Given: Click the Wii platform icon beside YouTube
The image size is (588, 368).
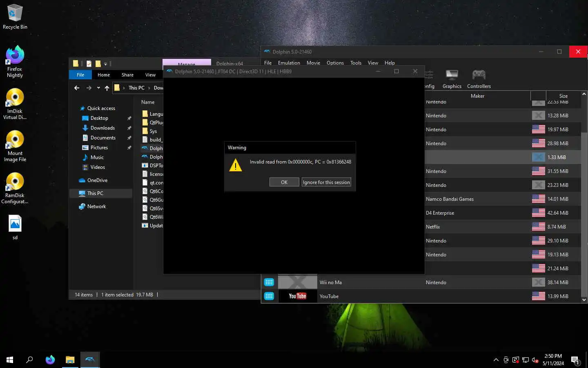Looking at the screenshot, I should pos(269,296).
